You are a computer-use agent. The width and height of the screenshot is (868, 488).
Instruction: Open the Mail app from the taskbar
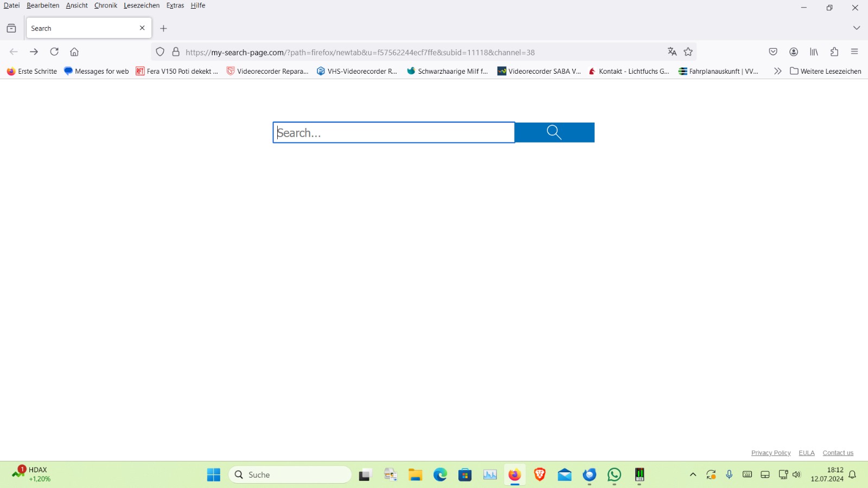click(x=564, y=475)
